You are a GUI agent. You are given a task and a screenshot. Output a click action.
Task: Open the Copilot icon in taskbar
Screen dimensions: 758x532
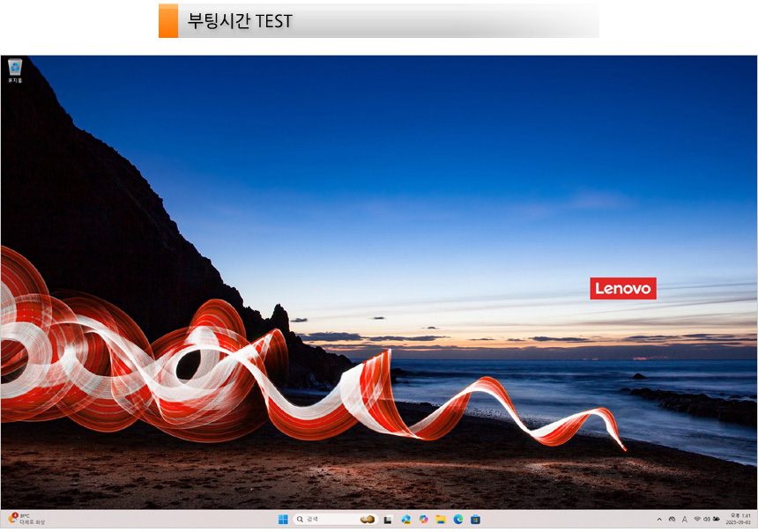tap(423, 520)
